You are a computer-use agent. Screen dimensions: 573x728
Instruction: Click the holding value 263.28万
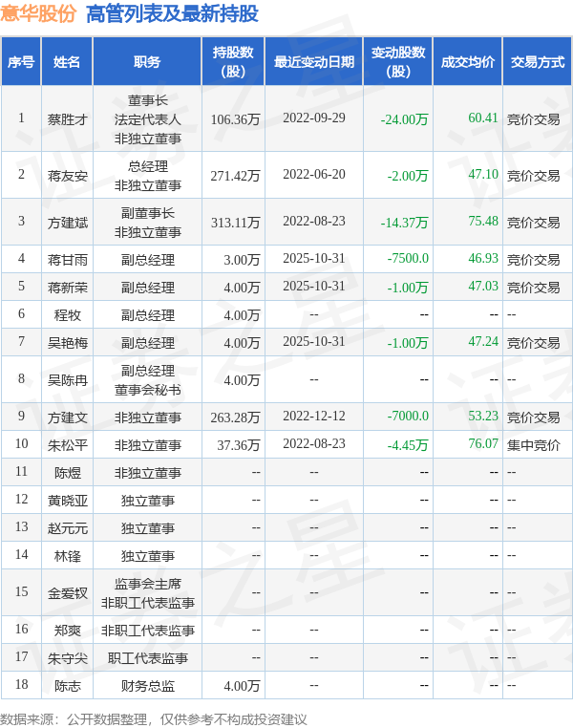(x=235, y=418)
